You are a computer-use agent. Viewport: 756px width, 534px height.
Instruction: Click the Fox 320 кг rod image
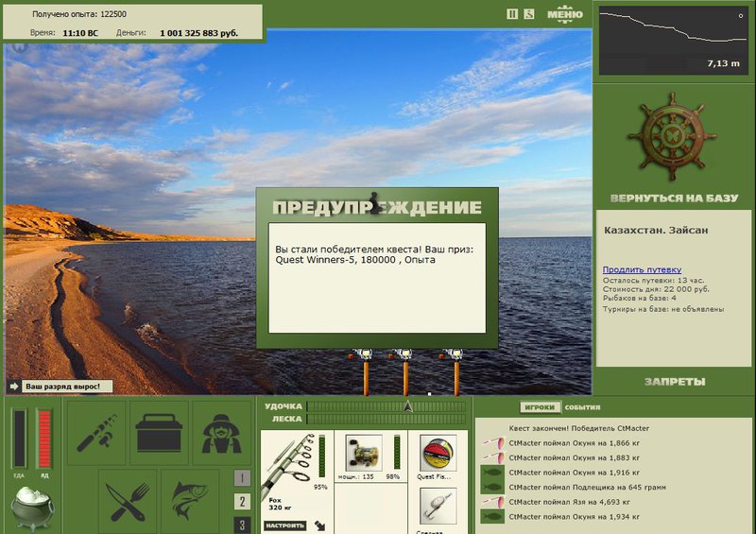pos(289,465)
